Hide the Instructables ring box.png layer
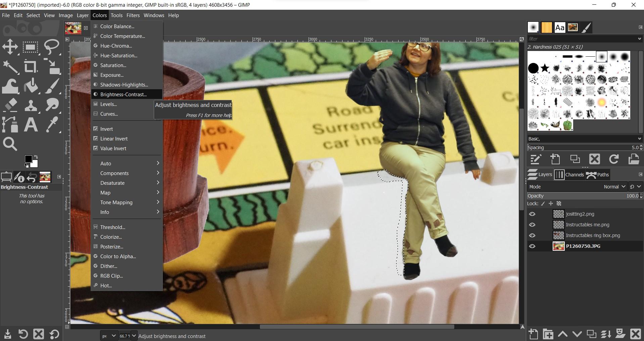644x341 pixels. (532, 235)
